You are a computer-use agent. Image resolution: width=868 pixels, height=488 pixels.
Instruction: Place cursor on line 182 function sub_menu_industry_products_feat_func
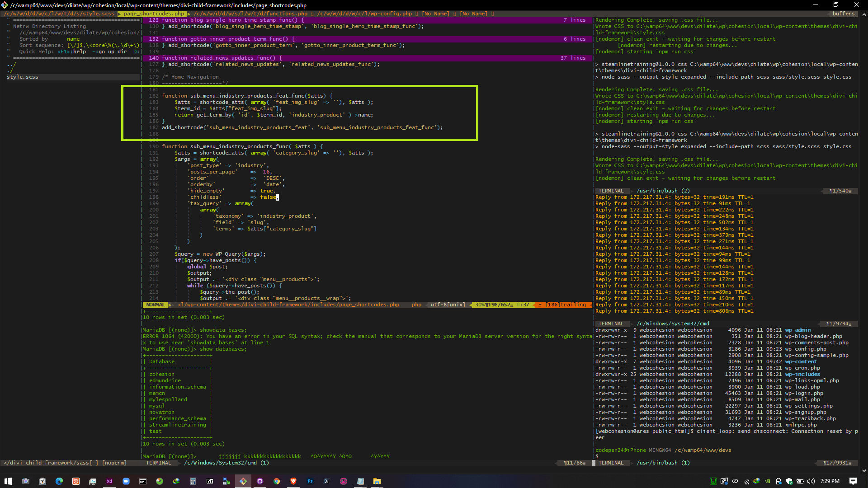(x=247, y=96)
